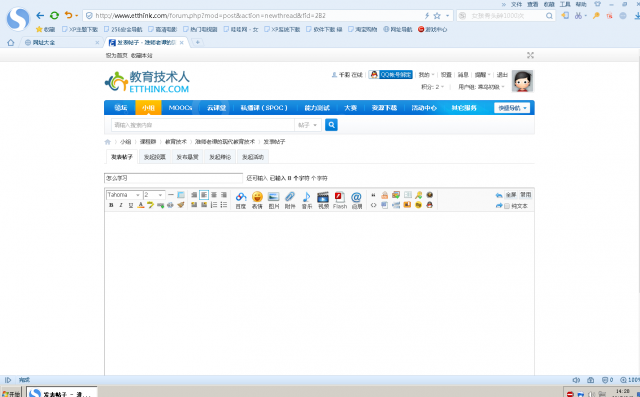
Task: Select the last thread type tab
Action: click(x=253, y=157)
